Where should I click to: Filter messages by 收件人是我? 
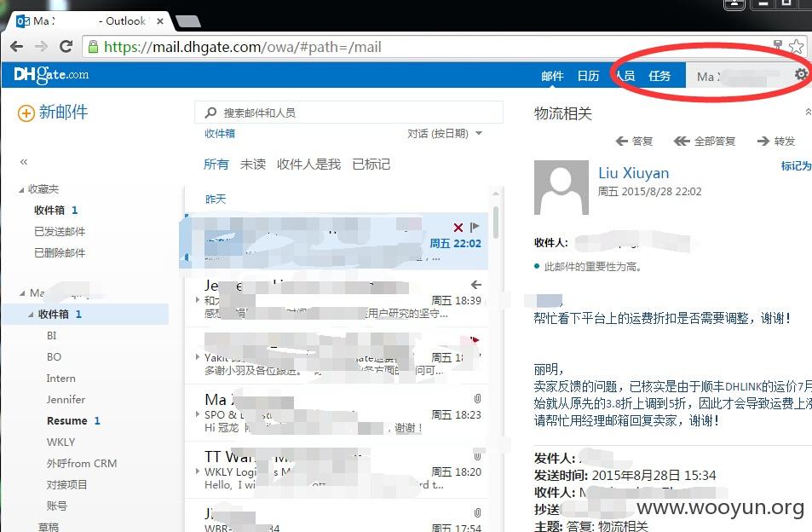[x=308, y=165]
